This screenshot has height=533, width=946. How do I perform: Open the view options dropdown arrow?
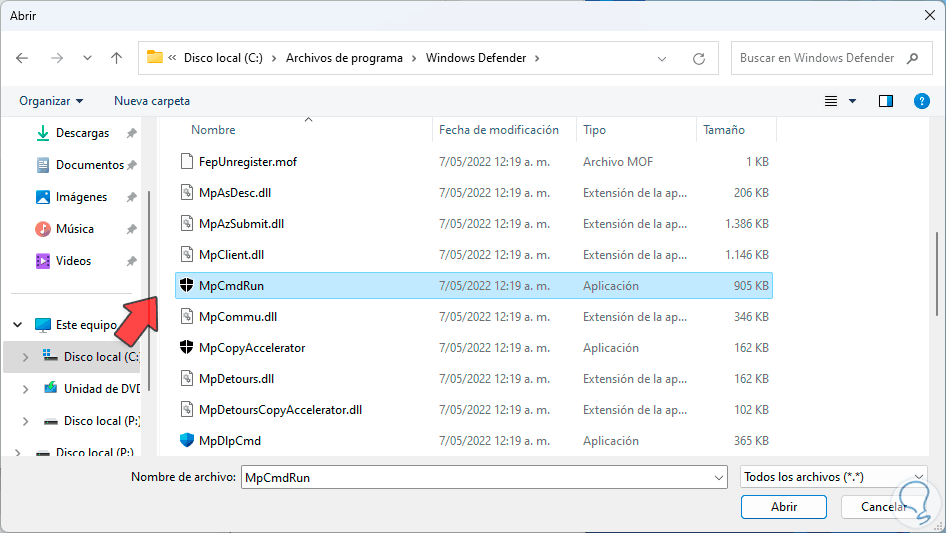[x=852, y=101]
